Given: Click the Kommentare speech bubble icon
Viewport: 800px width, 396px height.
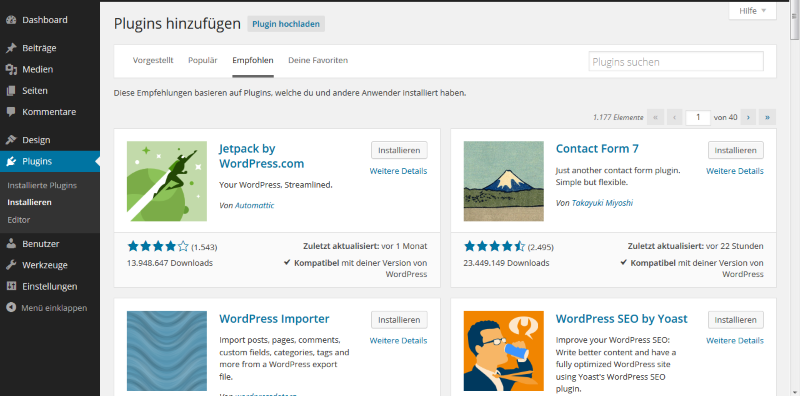Looking at the screenshot, I should point(11,112).
